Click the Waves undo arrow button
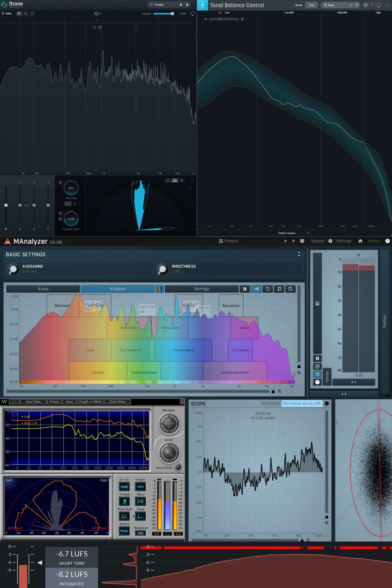Screen dimensions: 392x588 point(14,401)
